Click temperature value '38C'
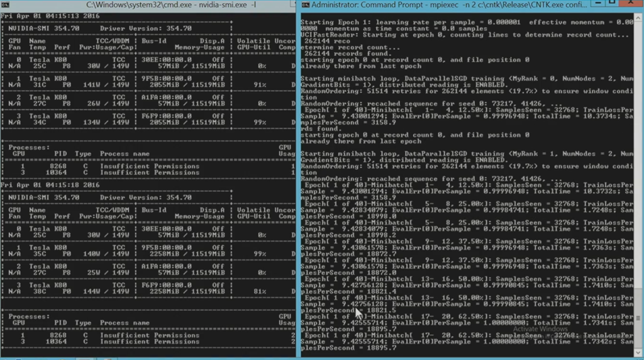Image resolution: width=644 pixels, height=360 pixels. point(40,291)
